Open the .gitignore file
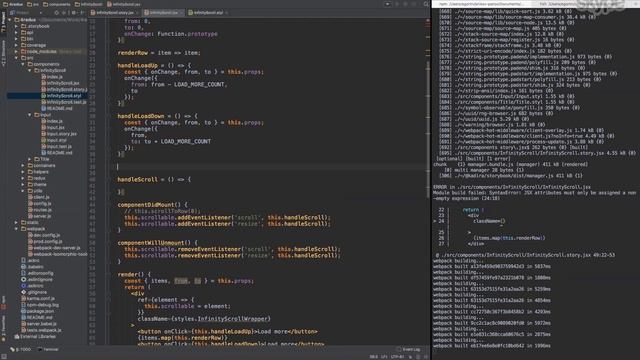Screen dimensions: 640x360 coord(33,292)
